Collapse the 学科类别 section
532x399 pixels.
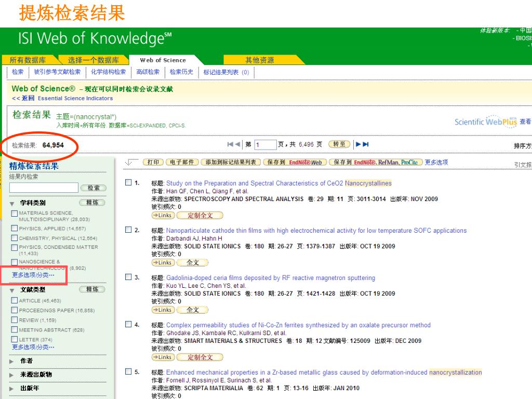tap(12, 204)
